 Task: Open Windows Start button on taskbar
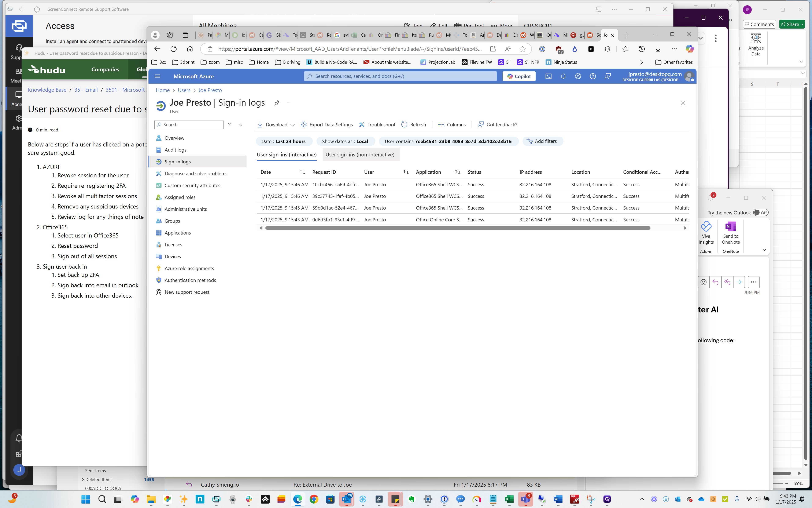86,499
